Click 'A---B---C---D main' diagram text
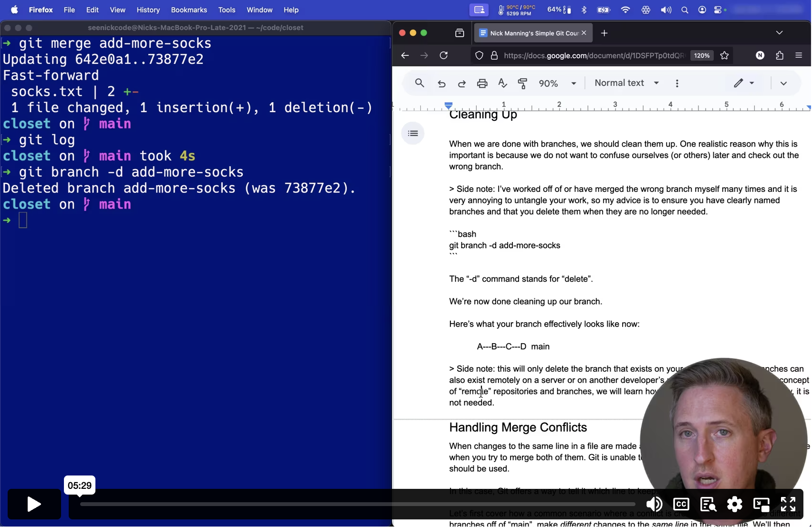This screenshot has width=812, height=528. click(x=513, y=347)
